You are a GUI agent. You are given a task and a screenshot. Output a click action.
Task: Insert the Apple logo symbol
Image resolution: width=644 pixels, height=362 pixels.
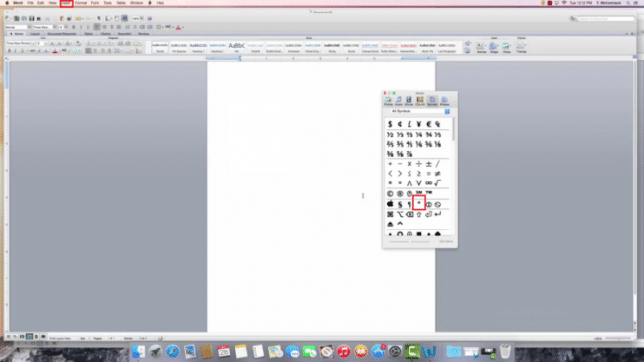pos(390,204)
